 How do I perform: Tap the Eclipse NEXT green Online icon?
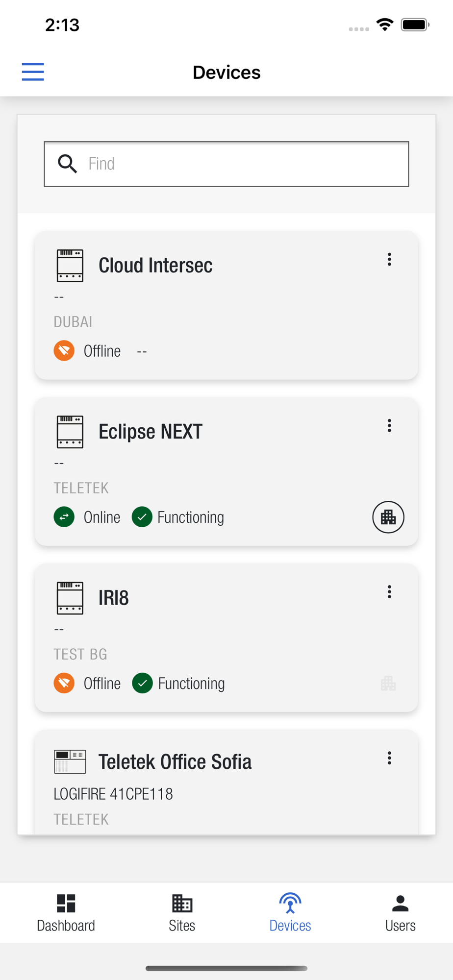pos(64,517)
